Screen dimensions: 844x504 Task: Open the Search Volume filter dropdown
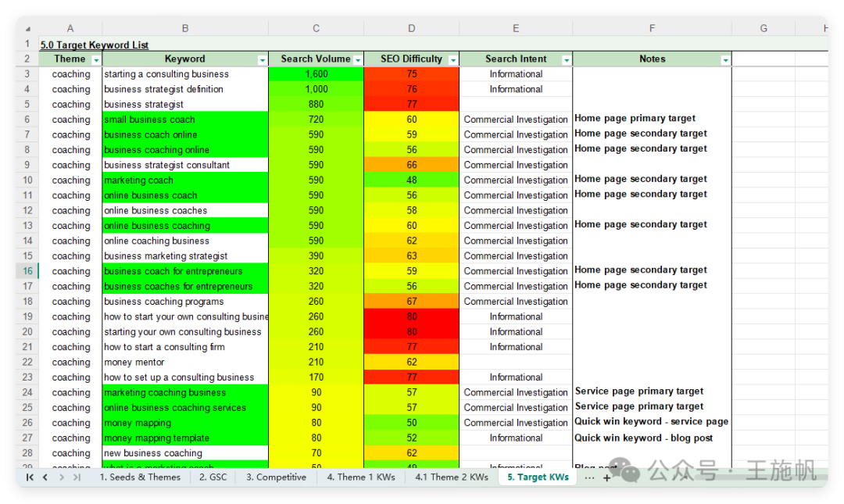[x=358, y=60]
